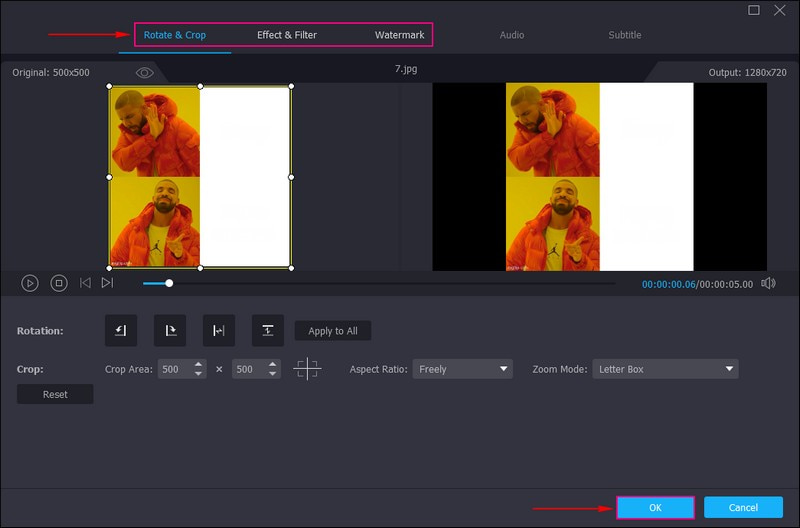Toggle original preview eye icon
The image size is (800, 528).
[x=145, y=73]
